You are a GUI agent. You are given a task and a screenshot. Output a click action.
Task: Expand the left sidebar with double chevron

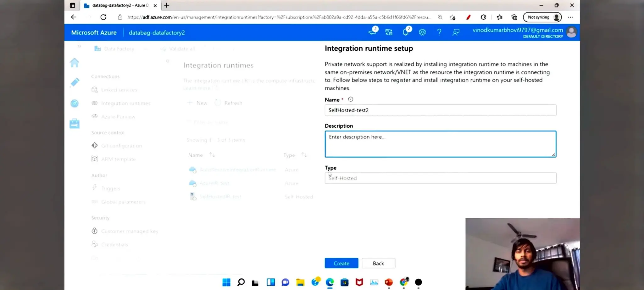pyautogui.click(x=79, y=46)
